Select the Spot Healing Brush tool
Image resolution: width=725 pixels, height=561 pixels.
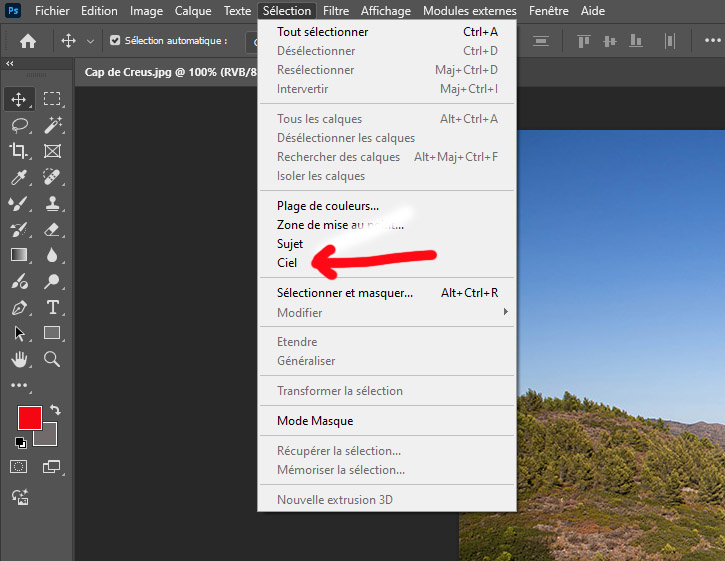point(52,177)
